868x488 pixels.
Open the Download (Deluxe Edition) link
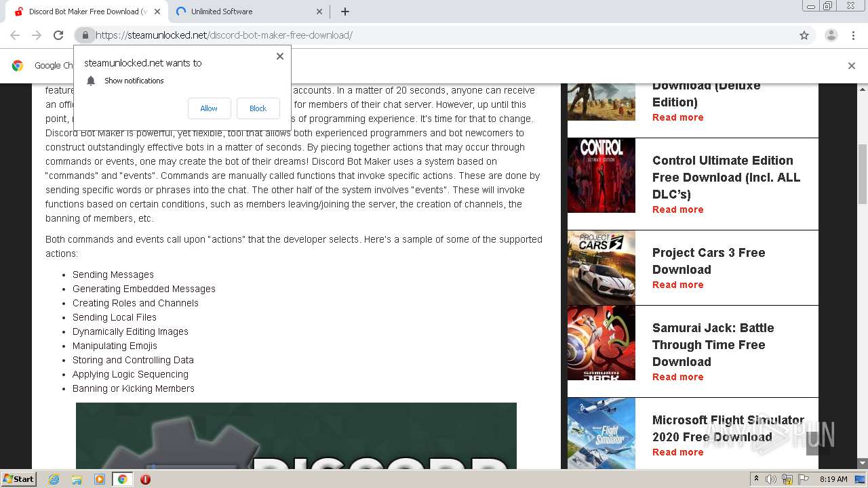pos(706,94)
